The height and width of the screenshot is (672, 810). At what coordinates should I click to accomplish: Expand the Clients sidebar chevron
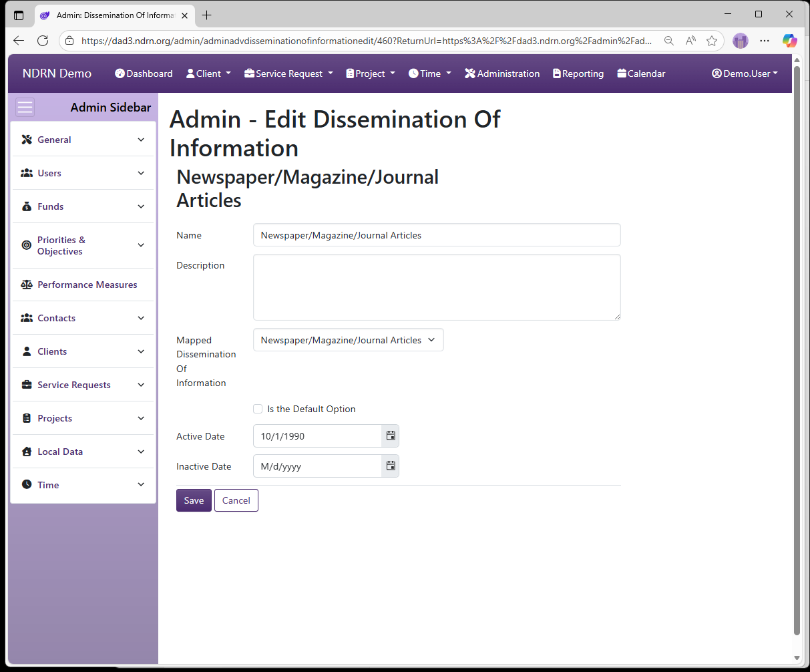pyautogui.click(x=141, y=351)
